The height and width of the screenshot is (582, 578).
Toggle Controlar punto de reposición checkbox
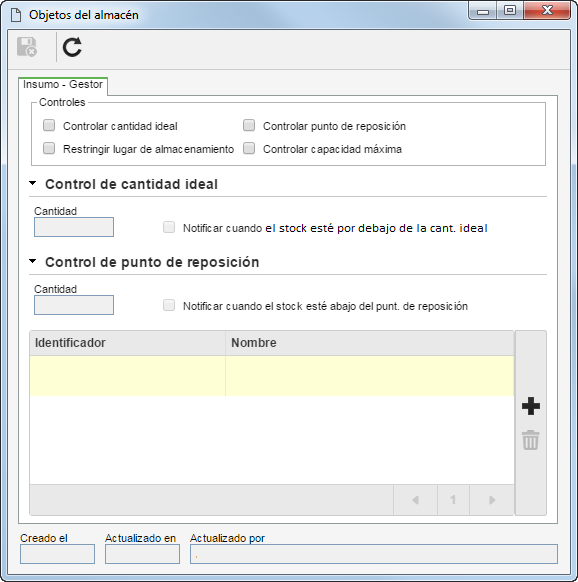(249, 125)
